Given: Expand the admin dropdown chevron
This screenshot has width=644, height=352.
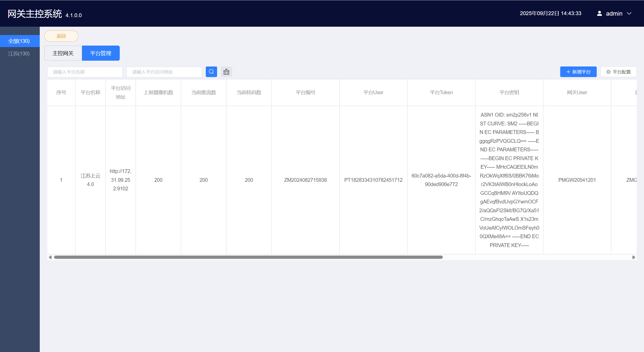Looking at the screenshot, I should pos(629,13).
